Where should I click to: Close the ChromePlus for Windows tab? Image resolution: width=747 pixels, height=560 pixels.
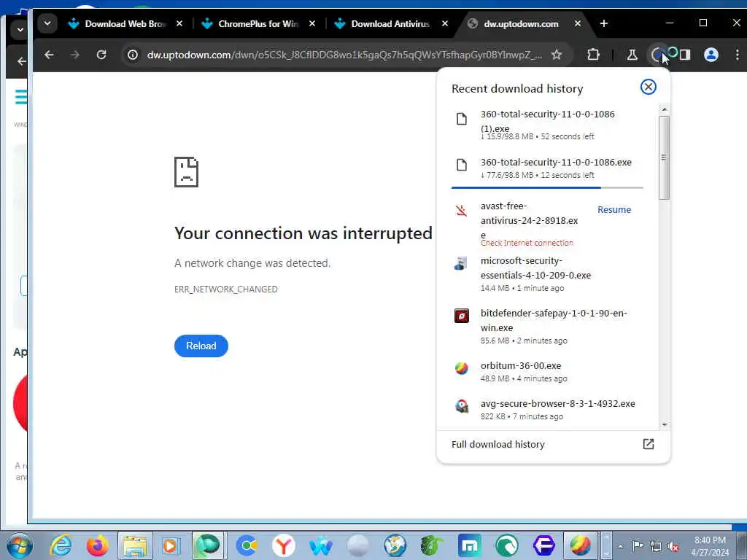click(x=312, y=23)
